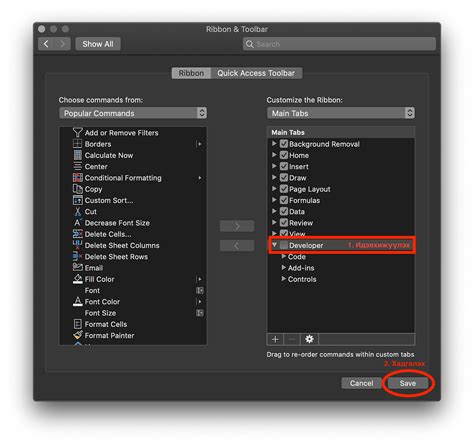Click the plus icon to add a tab
The width and height of the screenshot is (474, 445).
click(275, 339)
